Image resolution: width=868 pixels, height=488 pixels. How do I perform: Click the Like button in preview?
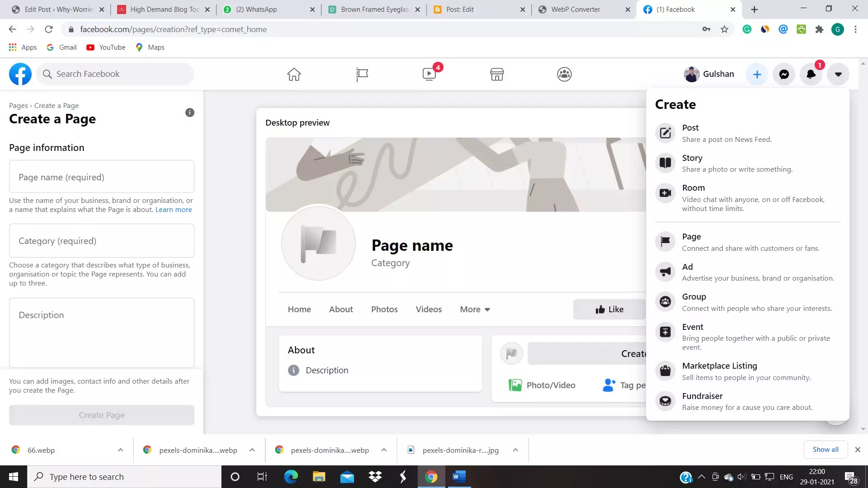point(609,310)
